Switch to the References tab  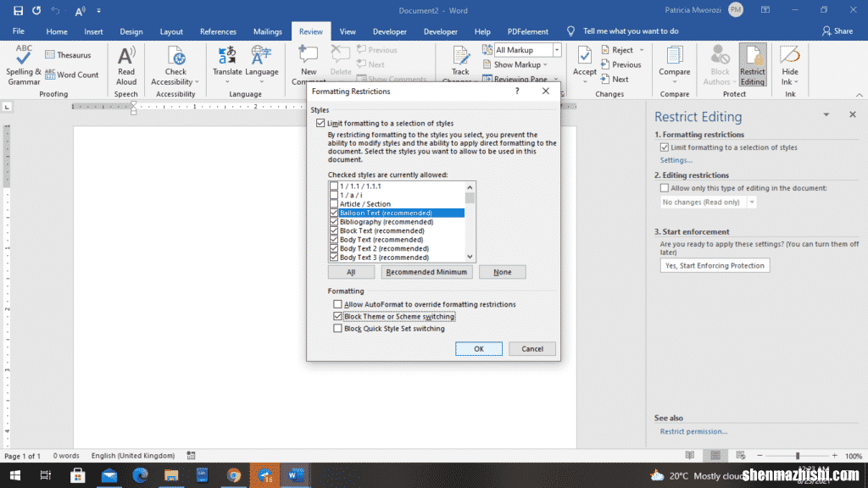218,31
